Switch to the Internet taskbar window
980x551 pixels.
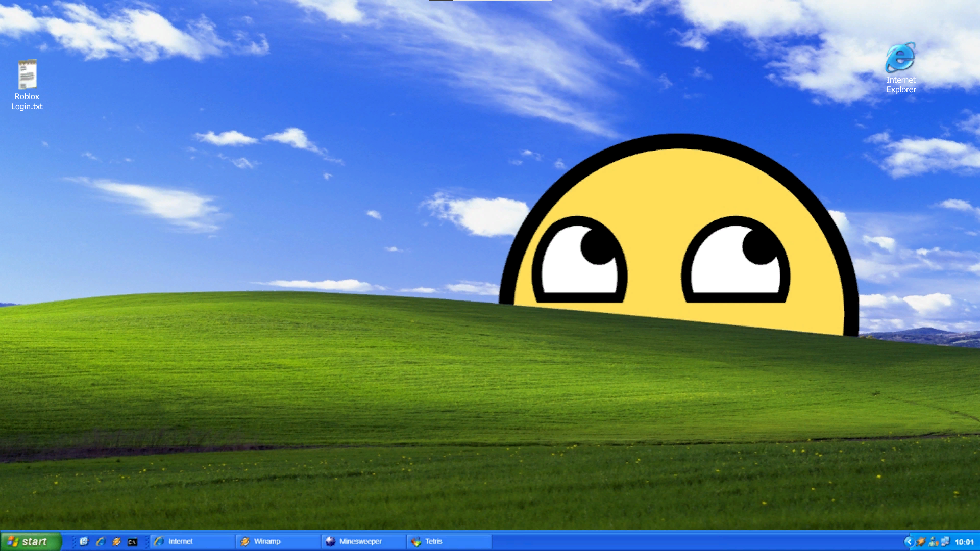(x=193, y=541)
